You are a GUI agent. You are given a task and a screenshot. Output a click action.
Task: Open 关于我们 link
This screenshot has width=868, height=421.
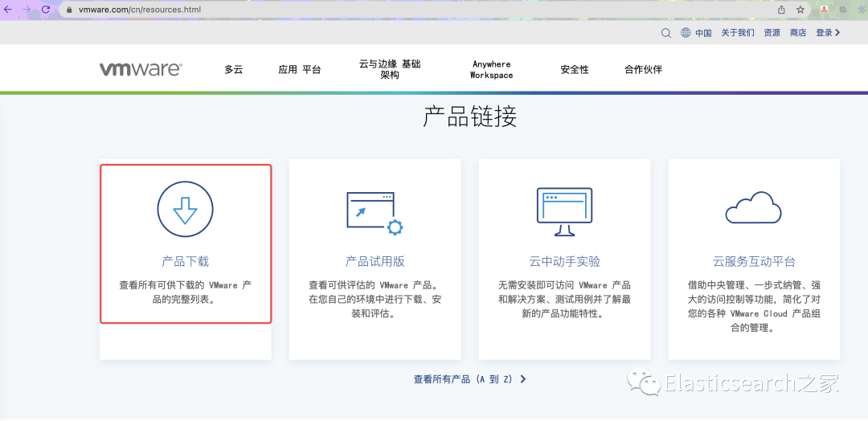(737, 33)
